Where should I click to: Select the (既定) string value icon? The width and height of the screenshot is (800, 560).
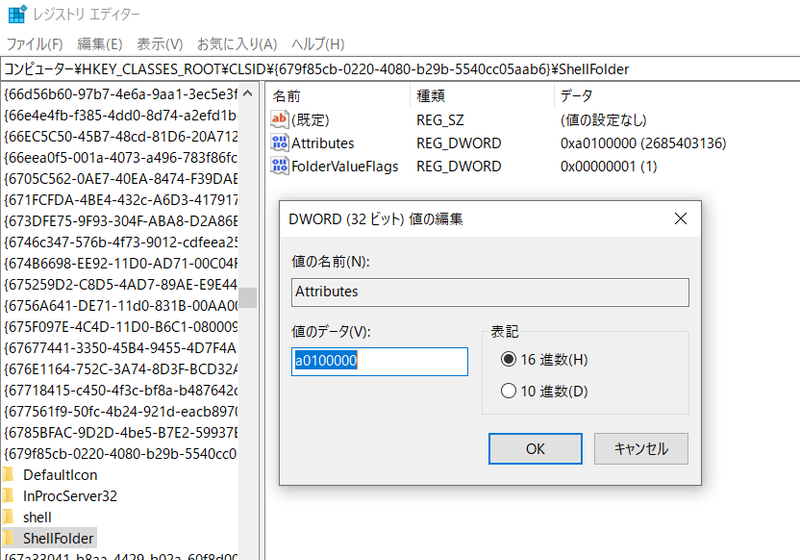tap(280, 119)
